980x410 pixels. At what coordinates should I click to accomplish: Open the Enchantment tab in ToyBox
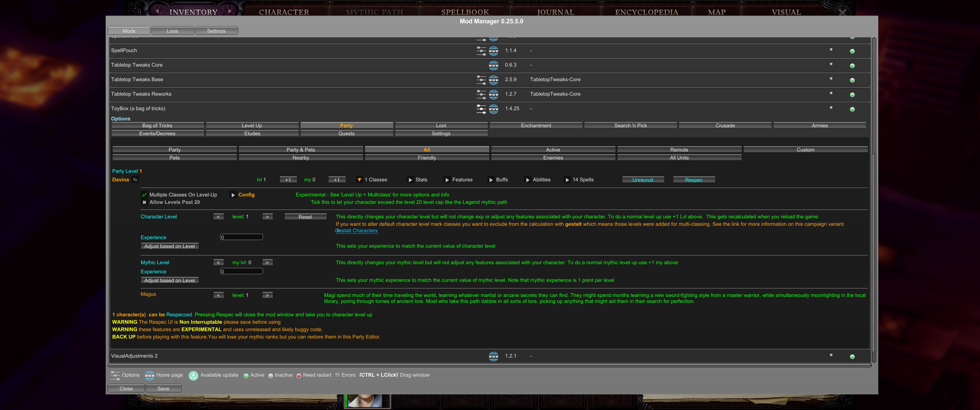pos(535,126)
